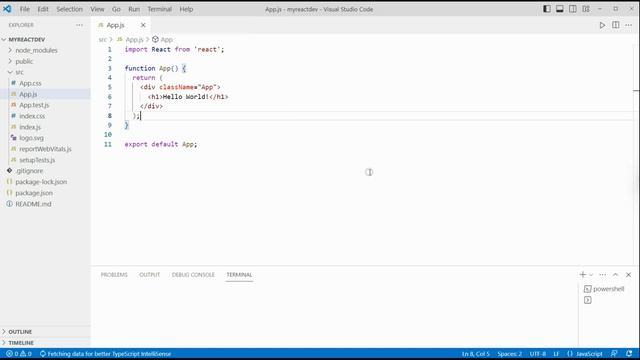Toggle bottom panel layout icon
640x360 pixels.
coord(560,9)
